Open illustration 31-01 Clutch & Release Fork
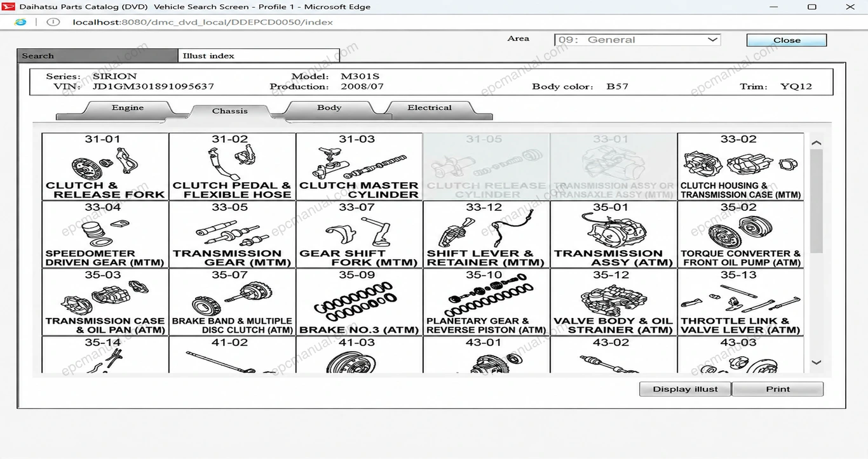868x459 pixels. (105, 167)
